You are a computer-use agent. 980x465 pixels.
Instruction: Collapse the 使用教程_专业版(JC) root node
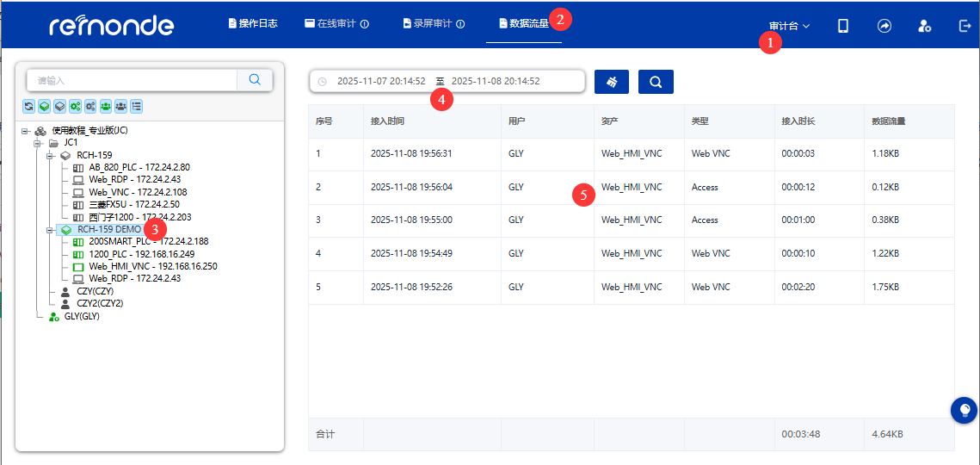25,131
